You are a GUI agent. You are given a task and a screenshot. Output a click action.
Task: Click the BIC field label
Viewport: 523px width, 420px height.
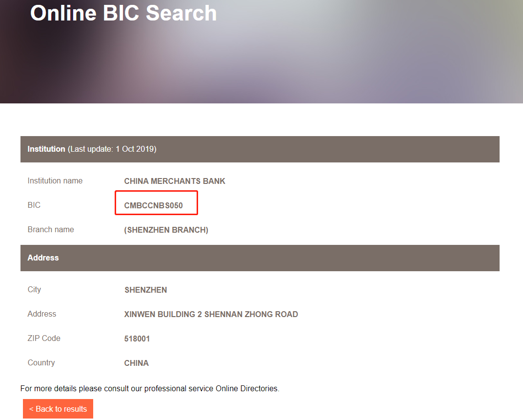pos(34,205)
